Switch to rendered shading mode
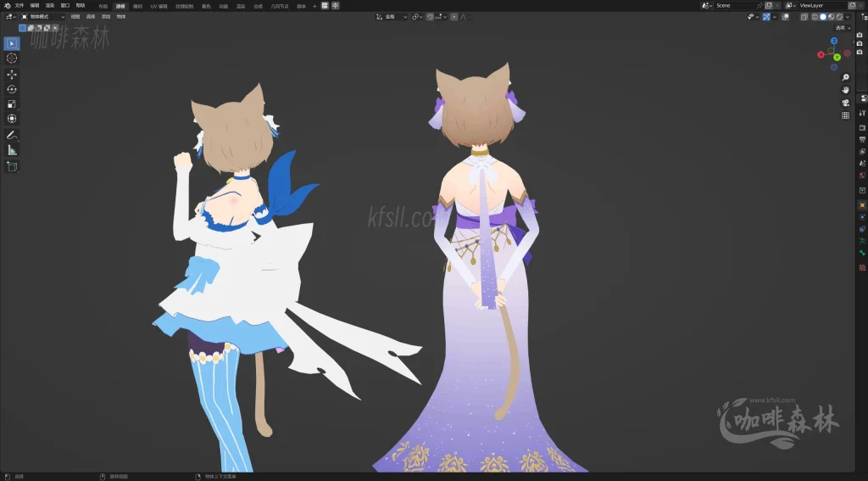Screen dimensions: 868x481 click(x=839, y=17)
